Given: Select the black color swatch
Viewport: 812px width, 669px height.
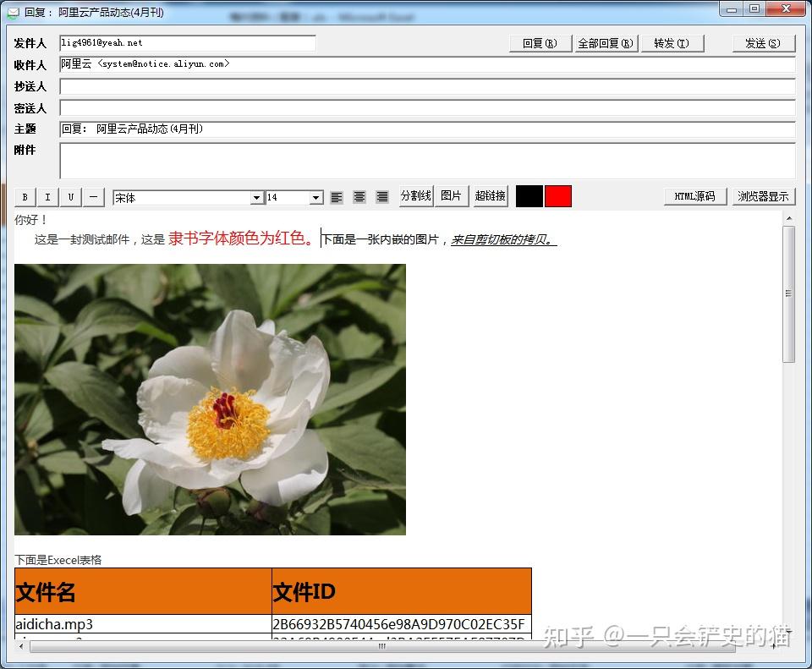Looking at the screenshot, I should pos(529,195).
